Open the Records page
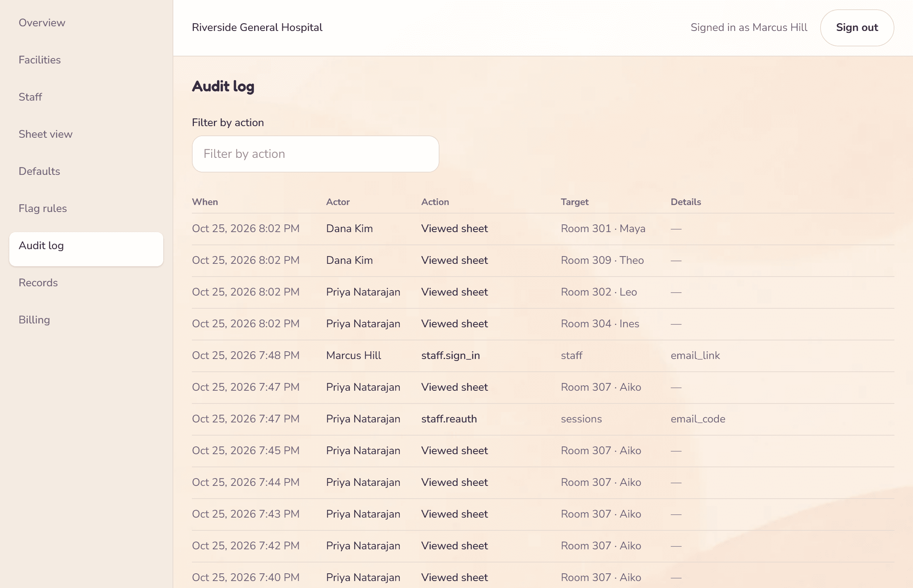 38,283
